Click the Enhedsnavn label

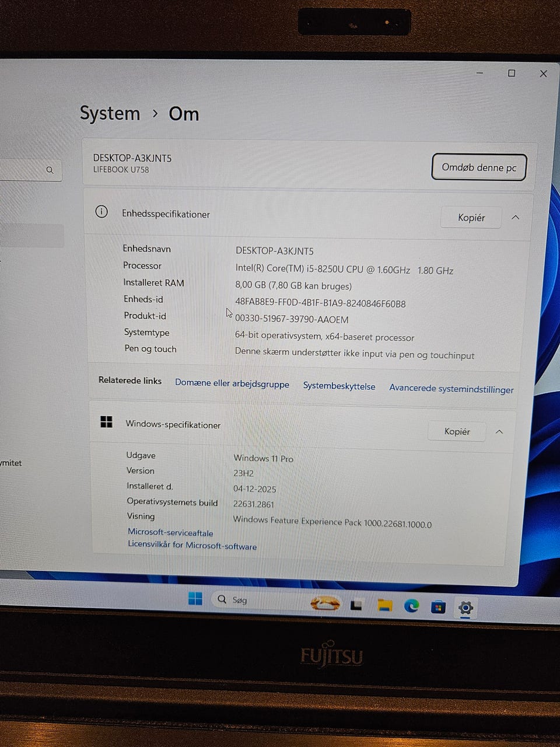pos(147,249)
